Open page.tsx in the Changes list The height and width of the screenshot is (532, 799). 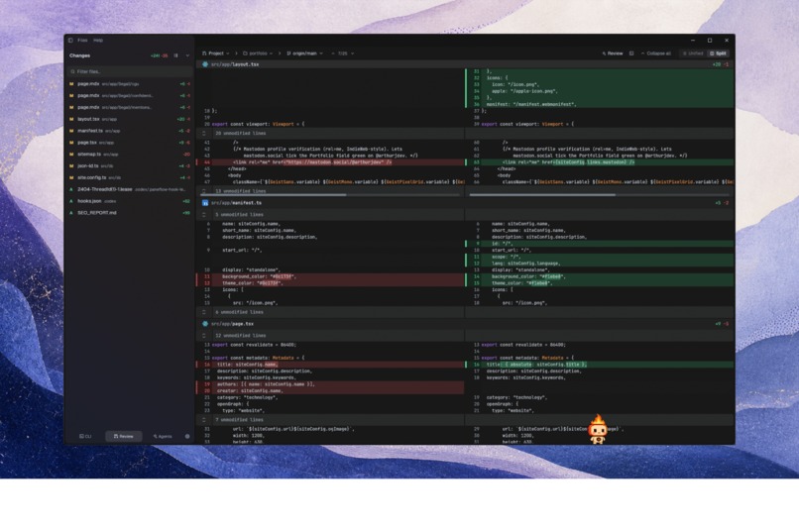coord(130,143)
